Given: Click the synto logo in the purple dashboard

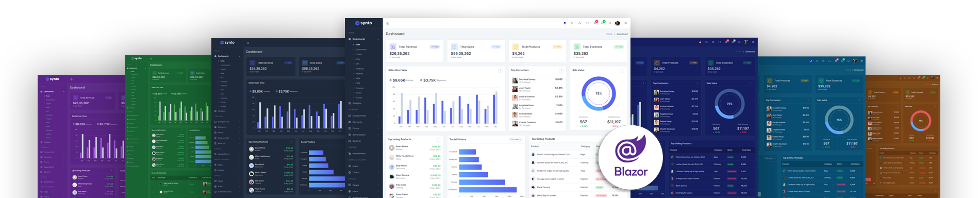Looking at the screenshot, I should tap(52, 79).
